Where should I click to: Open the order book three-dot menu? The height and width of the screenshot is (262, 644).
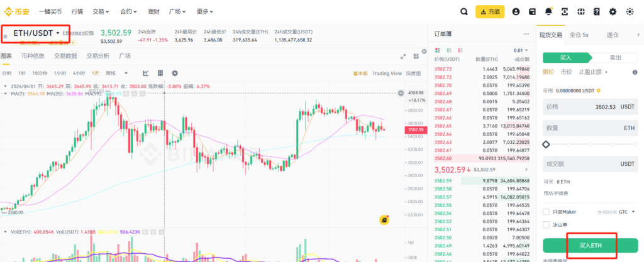pos(526,34)
